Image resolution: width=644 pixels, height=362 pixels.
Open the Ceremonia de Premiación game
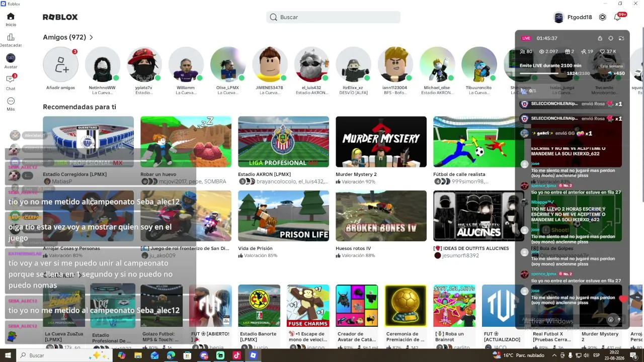tap(406, 306)
